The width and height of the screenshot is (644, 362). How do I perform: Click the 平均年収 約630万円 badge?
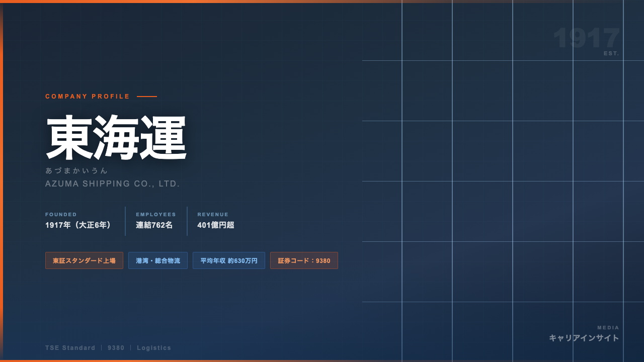coord(229,260)
